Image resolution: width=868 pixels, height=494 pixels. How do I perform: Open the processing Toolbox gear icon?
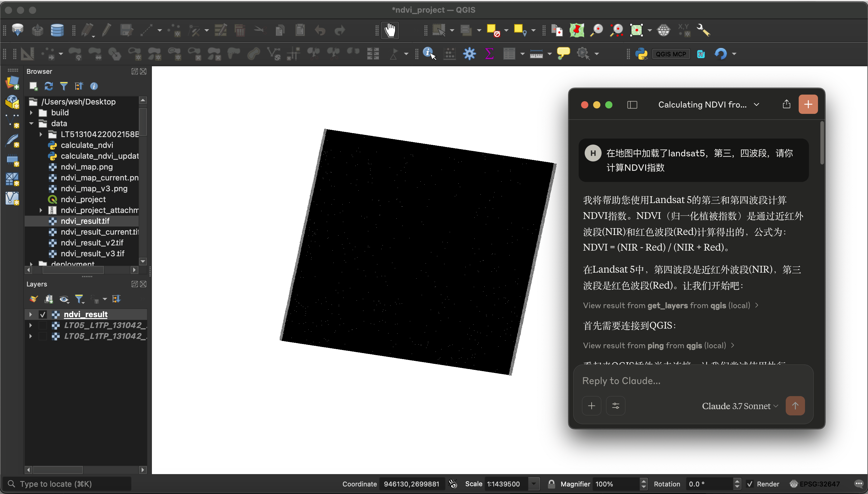pos(469,54)
